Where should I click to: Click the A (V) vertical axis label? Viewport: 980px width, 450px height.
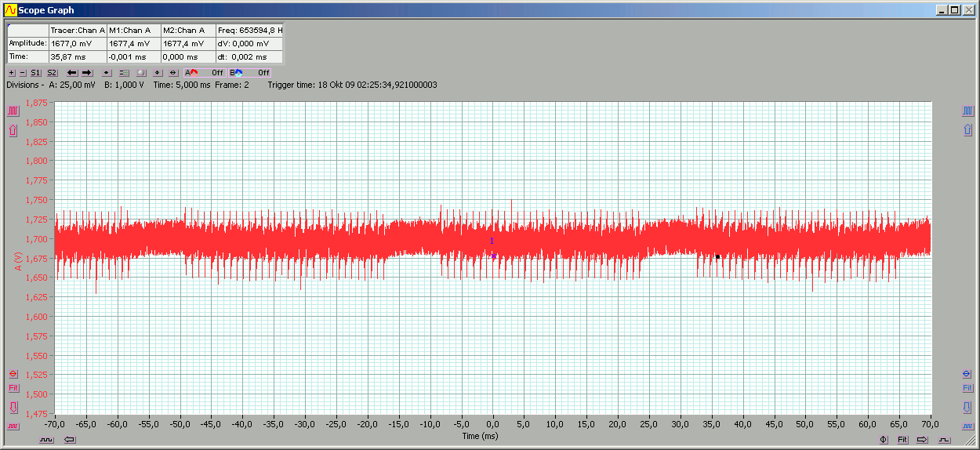(17, 262)
